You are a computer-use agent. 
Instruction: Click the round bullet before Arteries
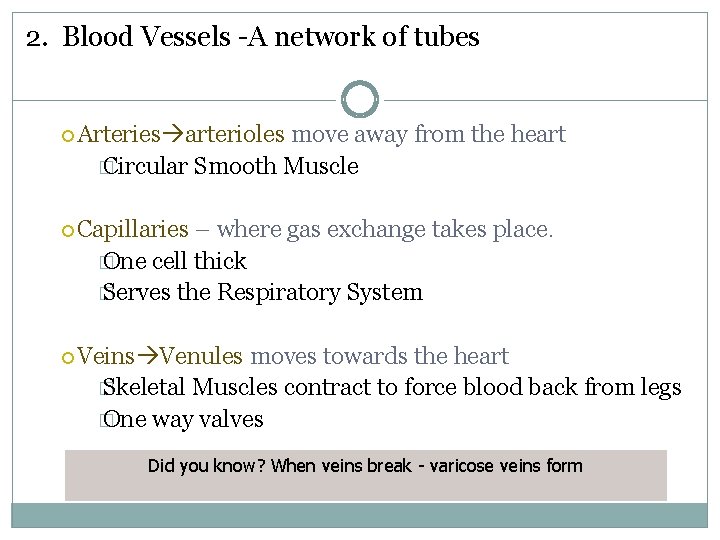pos(68,136)
